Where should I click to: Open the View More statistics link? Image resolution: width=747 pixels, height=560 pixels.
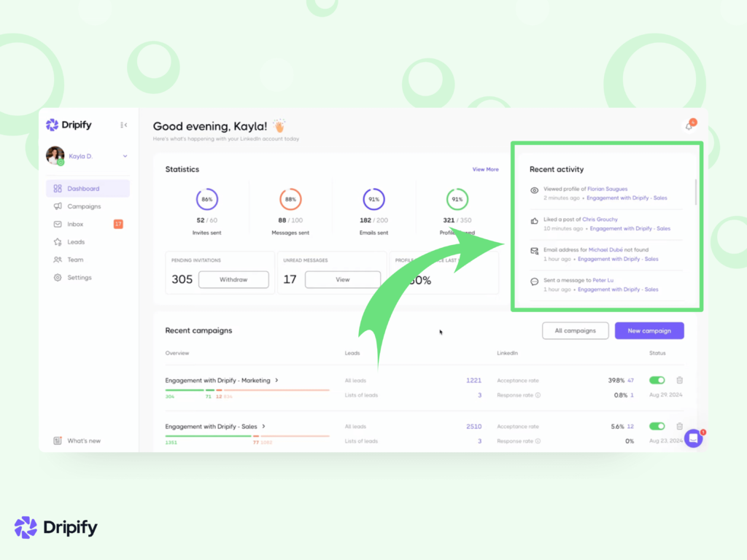click(485, 169)
